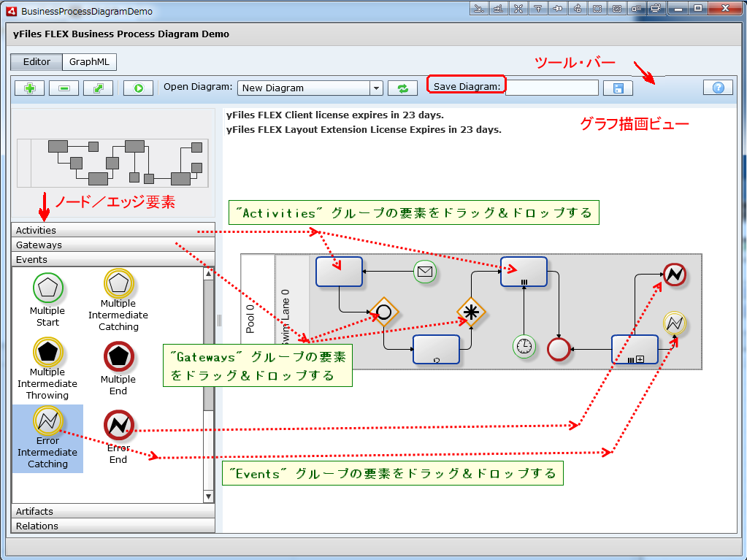Click the roll-up arrow icon in the title bar
The image size is (747, 560).
pos(538,8)
